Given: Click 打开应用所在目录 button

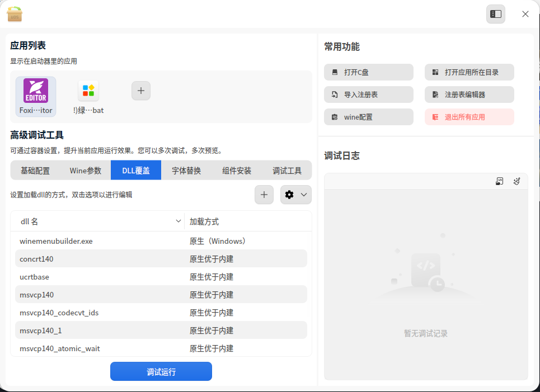Looking at the screenshot, I should click(x=469, y=72).
